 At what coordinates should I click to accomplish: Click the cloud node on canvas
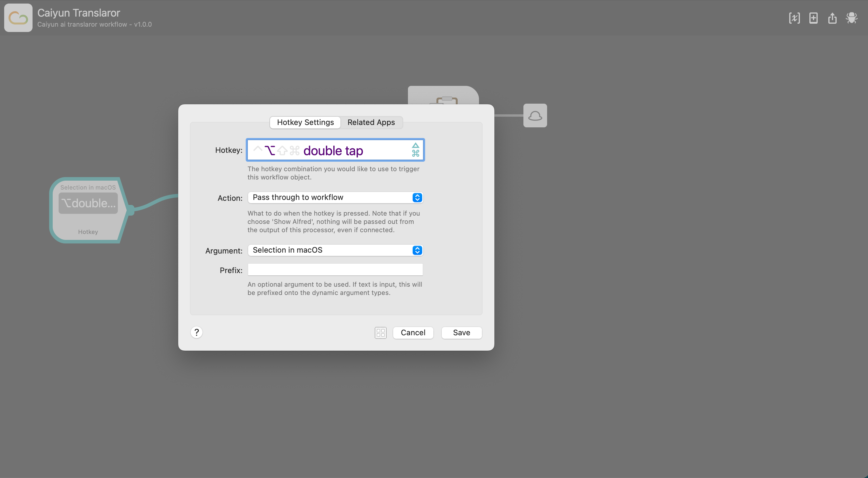click(x=535, y=116)
